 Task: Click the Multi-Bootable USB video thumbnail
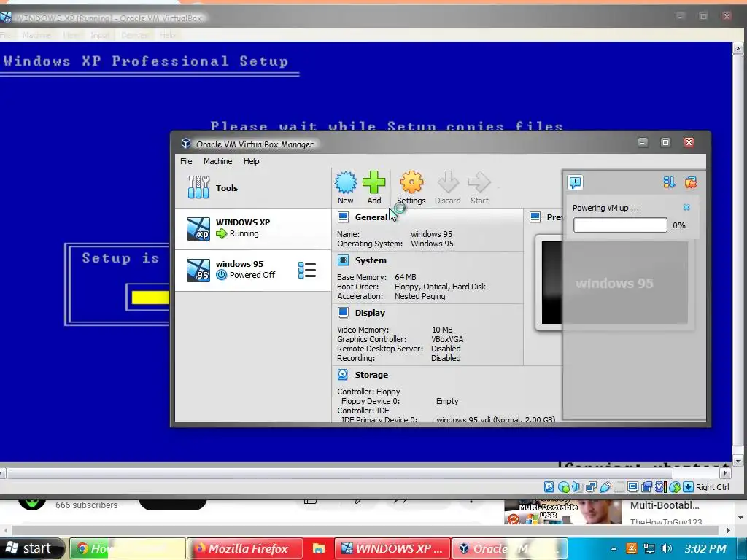click(x=562, y=512)
